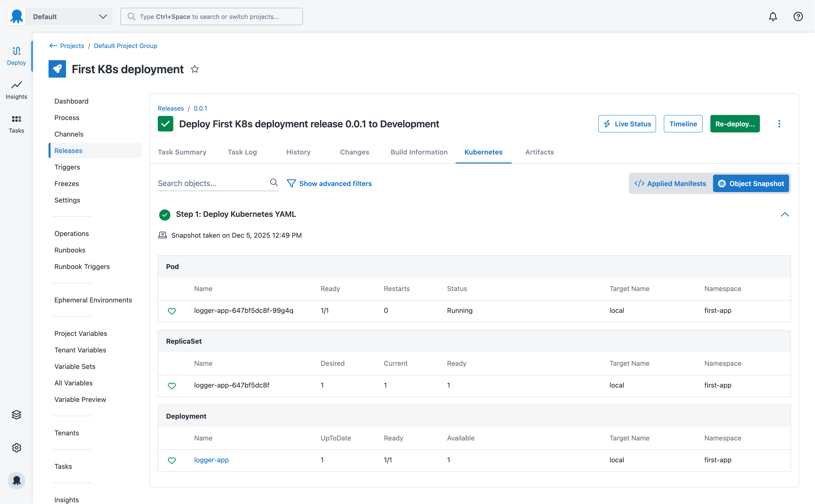Image resolution: width=815 pixels, height=504 pixels.
Task: Select Releases in project menu
Action: pyautogui.click(x=95, y=150)
